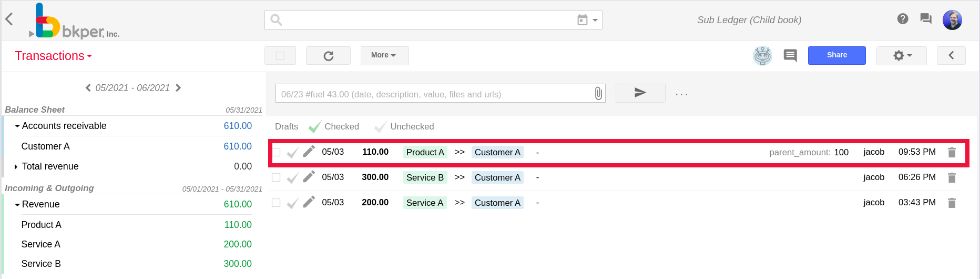Tick the checkbox of the 110.00 transaction
This screenshot has width=980, height=279.
tap(277, 153)
